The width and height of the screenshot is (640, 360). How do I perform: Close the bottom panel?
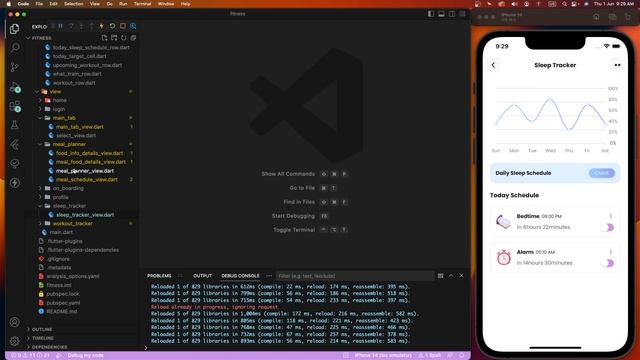pos(461,276)
